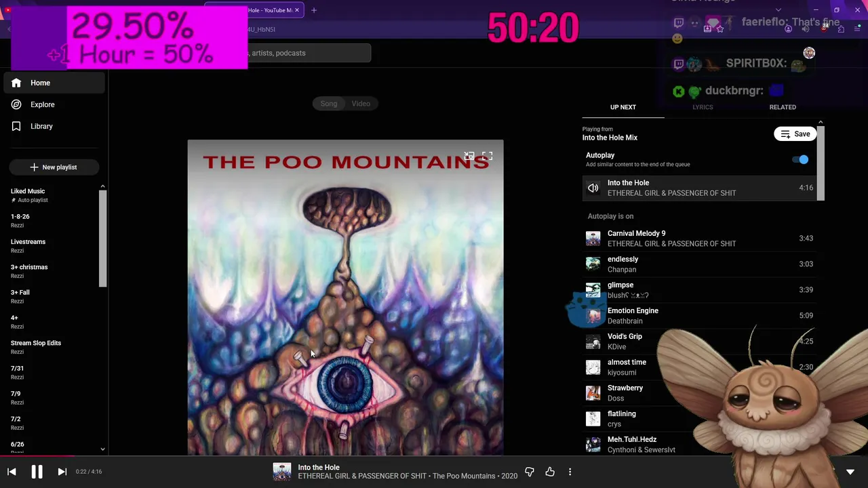Screen dimensions: 868x488
Task: Dislike Into the Hole song
Action: point(530,472)
